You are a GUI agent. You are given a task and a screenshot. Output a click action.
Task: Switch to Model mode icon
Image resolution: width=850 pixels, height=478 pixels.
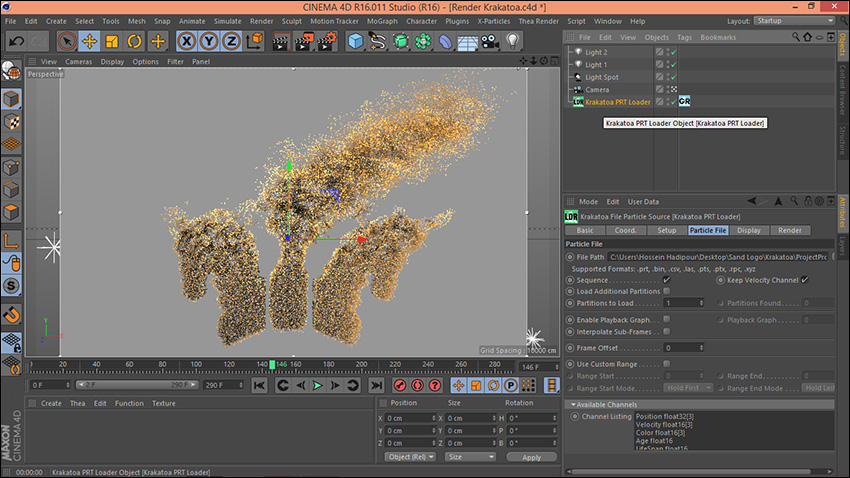coord(11,99)
